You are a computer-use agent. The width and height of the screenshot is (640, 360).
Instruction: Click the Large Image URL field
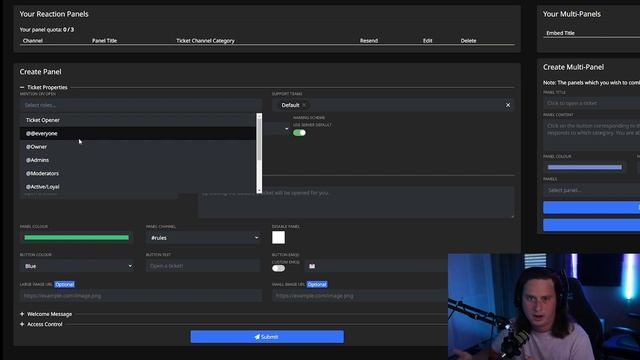(x=140, y=296)
